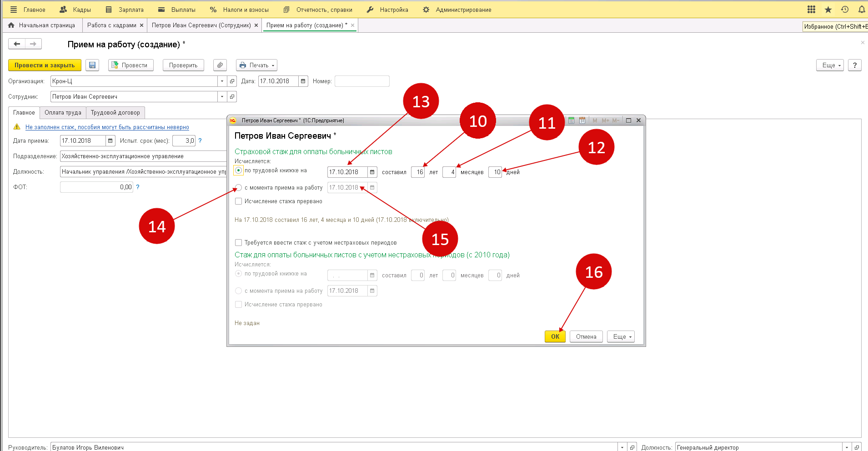Confirm the dialog with OK
868x451 pixels.
pos(555,336)
